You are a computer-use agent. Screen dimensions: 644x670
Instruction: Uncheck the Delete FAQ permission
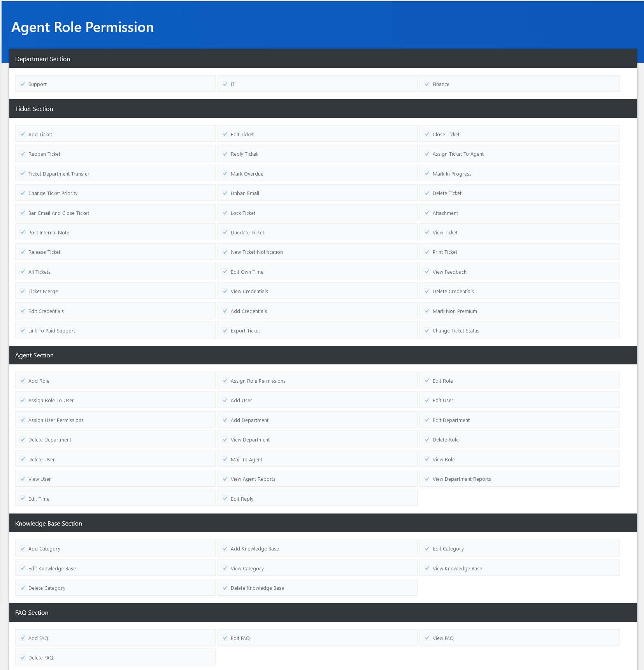(x=23, y=658)
